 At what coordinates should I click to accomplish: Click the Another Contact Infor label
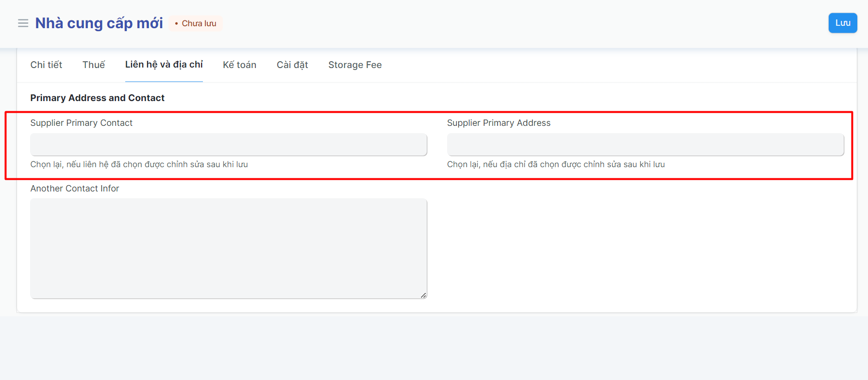coord(74,189)
